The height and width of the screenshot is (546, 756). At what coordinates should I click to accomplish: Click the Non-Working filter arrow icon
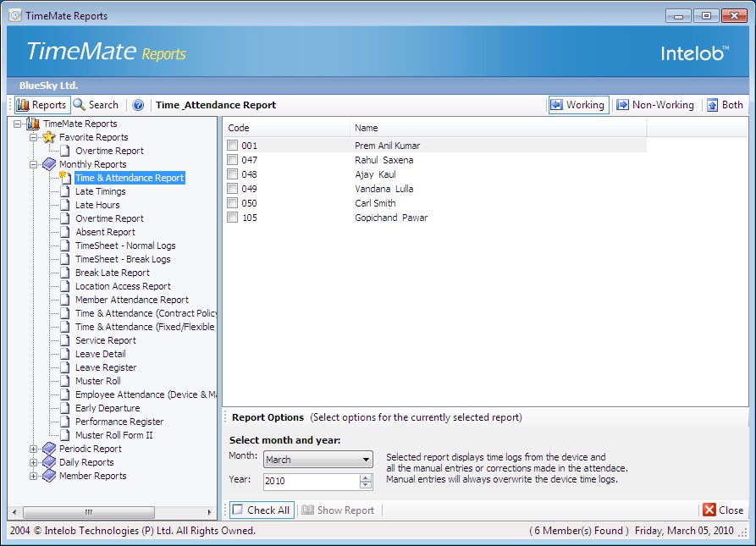coord(623,105)
